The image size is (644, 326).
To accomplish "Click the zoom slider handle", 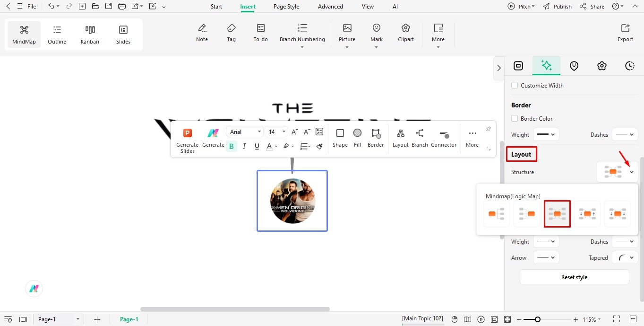I will point(537,319).
